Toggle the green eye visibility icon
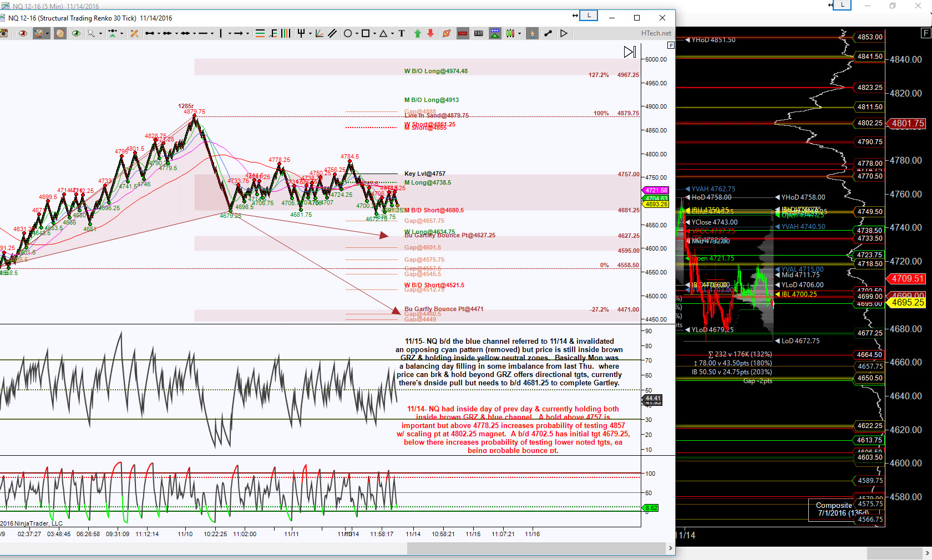Image resolution: width=932 pixels, height=560 pixels. 76,34
